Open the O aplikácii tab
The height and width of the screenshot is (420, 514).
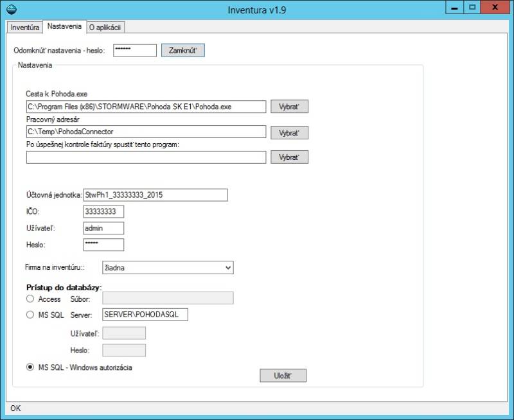pos(105,27)
